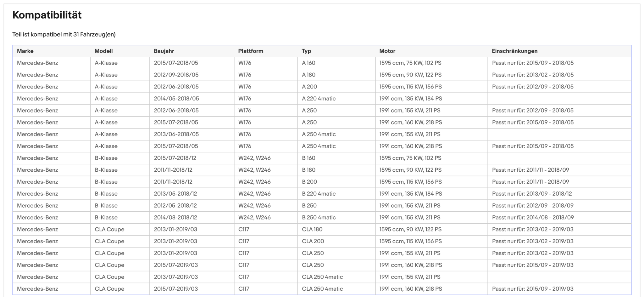Click 'Mercedes-Benz' in the CLA 180 row
Image resolution: width=644 pixels, height=297 pixels.
pos(37,229)
